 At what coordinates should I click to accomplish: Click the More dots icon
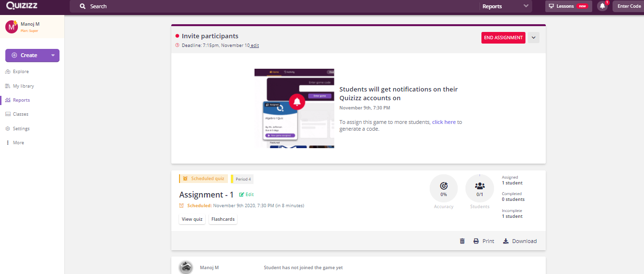(x=8, y=143)
